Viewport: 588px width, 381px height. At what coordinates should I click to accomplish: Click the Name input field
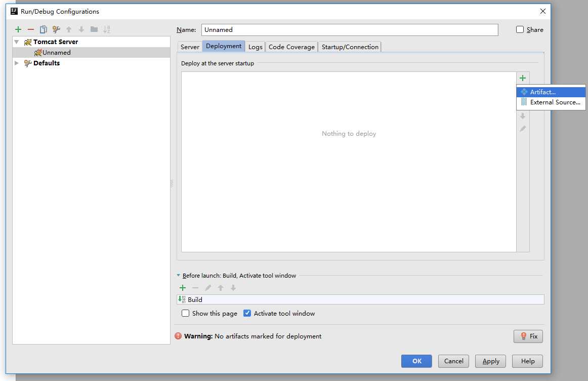tap(350, 30)
